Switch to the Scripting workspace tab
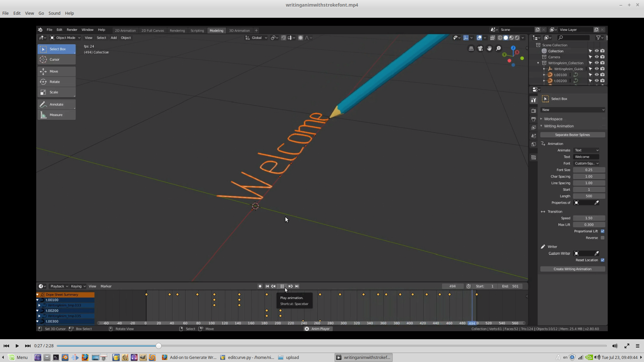 coord(197,31)
